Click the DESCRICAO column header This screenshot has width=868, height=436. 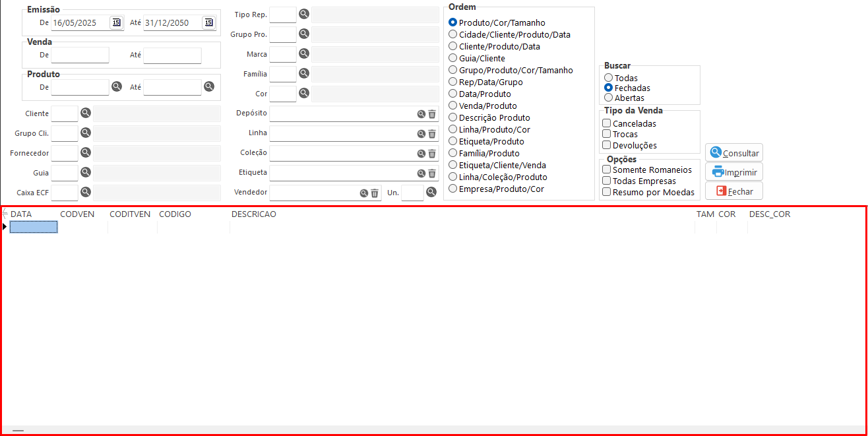(x=254, y=214)
